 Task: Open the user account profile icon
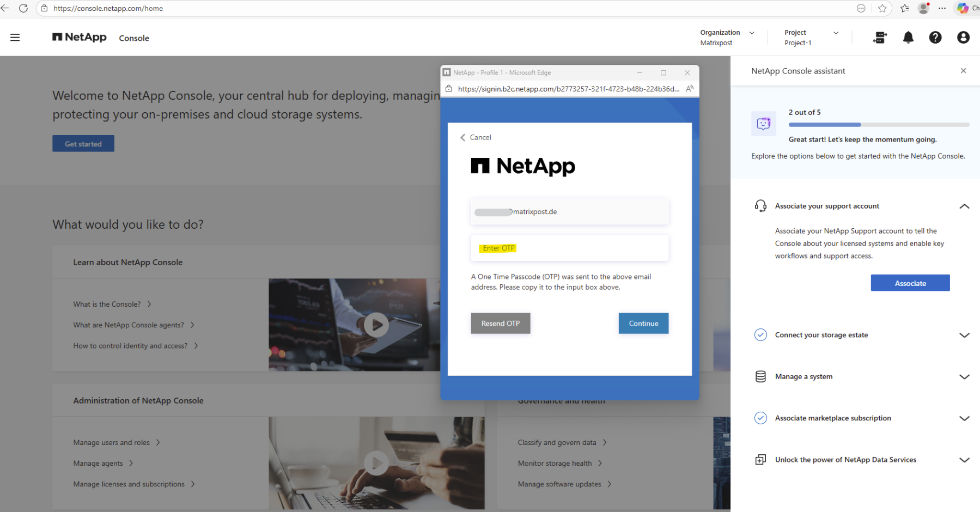click(x=963, y=38)
